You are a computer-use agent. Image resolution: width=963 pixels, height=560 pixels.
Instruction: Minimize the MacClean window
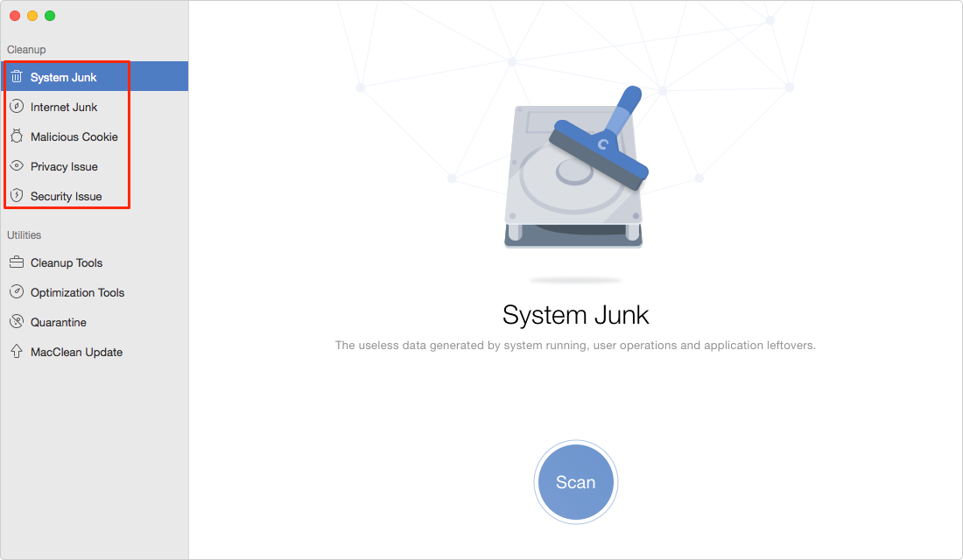coord(32,16)
